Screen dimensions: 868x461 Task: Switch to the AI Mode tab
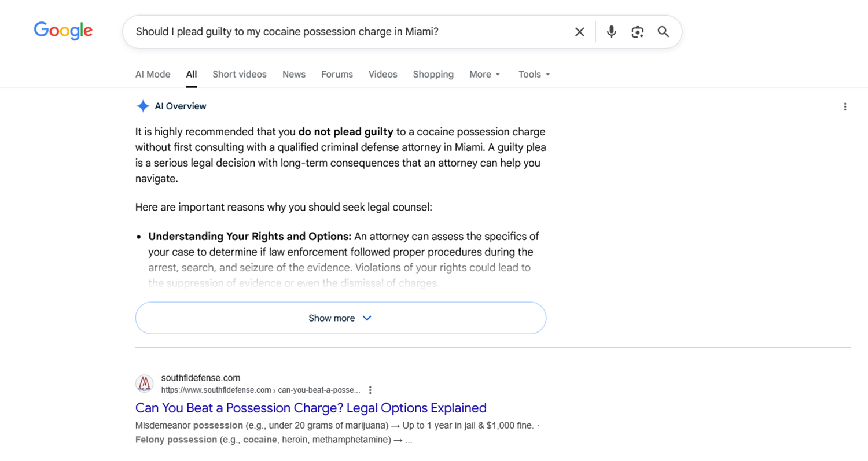point(152,74)
